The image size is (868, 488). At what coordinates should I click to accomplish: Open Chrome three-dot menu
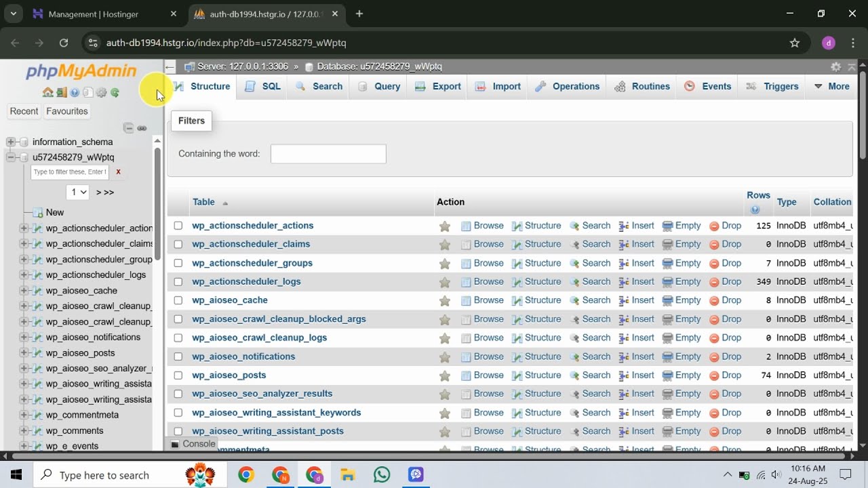tap(852, 43)
